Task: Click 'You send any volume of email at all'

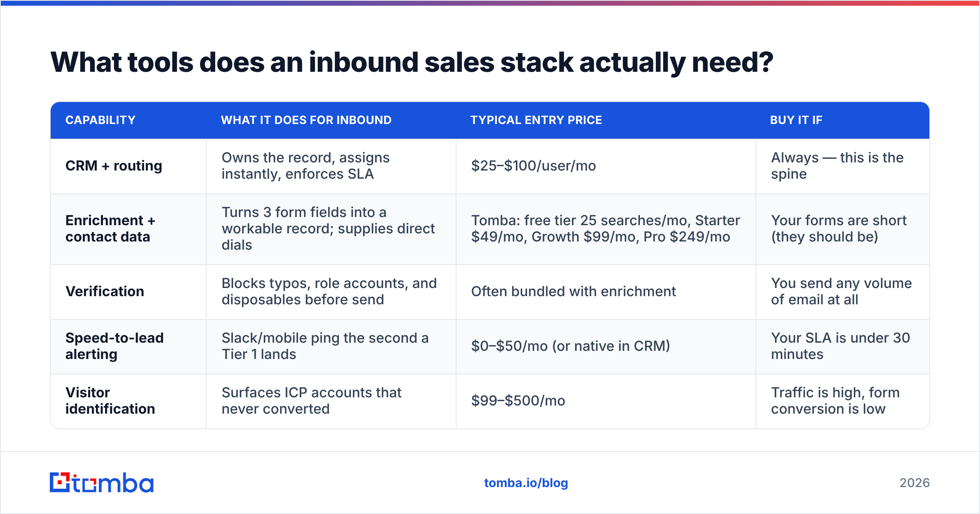Action: (x=842, y=292)
